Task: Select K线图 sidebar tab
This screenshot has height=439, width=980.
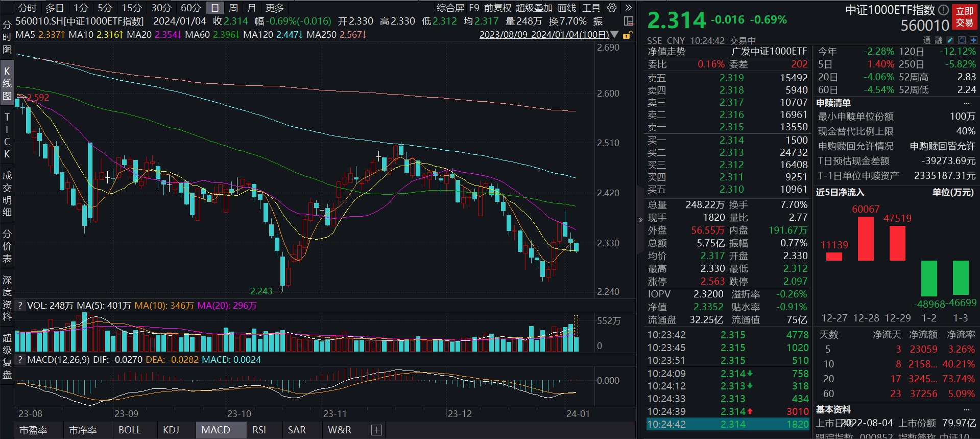Action: point(7,83)
